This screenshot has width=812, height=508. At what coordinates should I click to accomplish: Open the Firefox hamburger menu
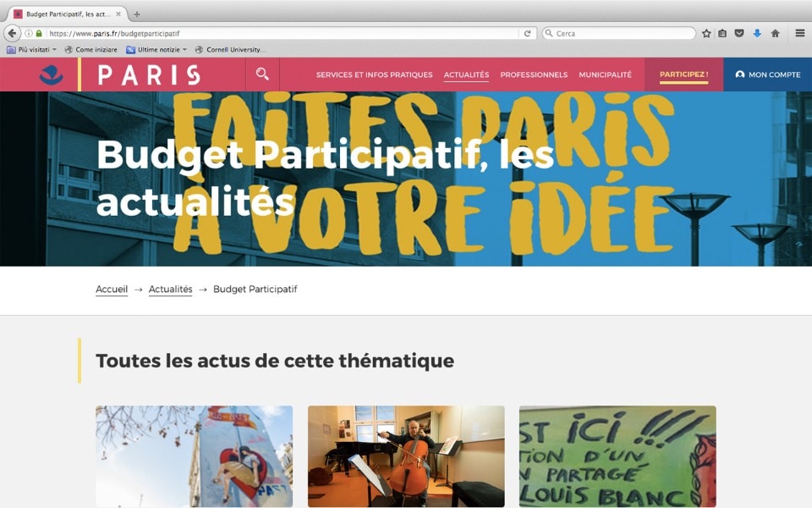tap(799, 33)
